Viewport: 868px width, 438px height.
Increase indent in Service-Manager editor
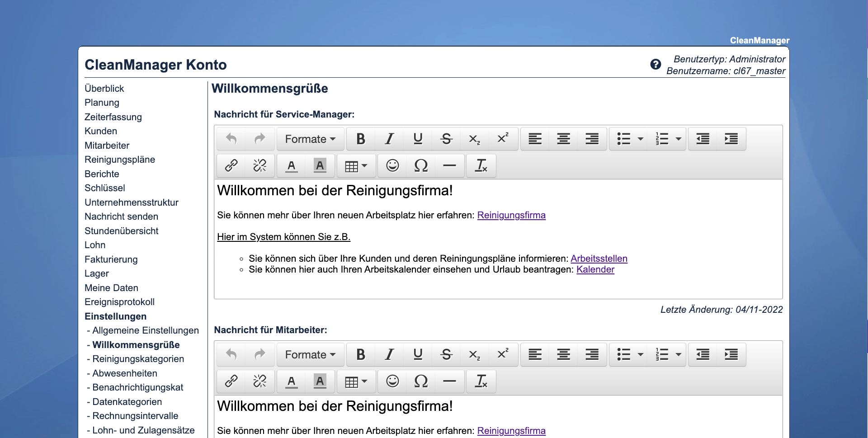(731, 139)
